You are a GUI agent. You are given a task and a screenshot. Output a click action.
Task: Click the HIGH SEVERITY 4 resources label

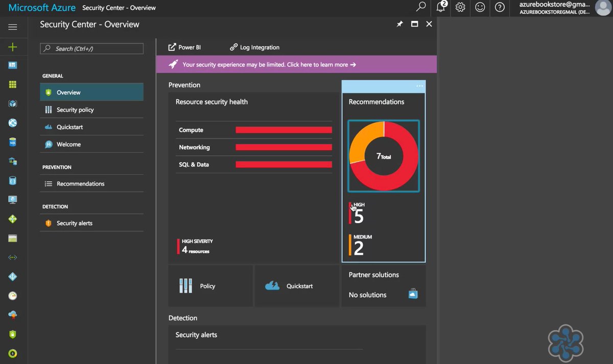coord(195,247)
